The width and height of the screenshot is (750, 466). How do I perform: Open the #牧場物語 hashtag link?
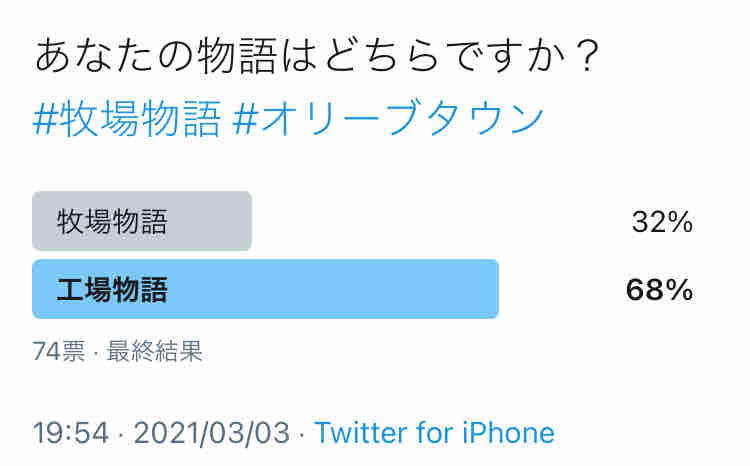tap(127, 118)
